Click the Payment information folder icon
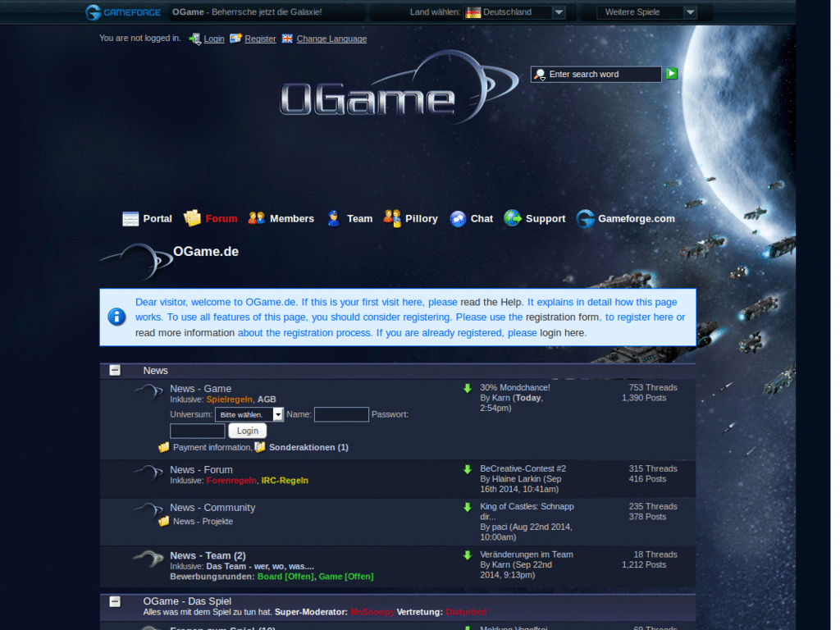 164,447
